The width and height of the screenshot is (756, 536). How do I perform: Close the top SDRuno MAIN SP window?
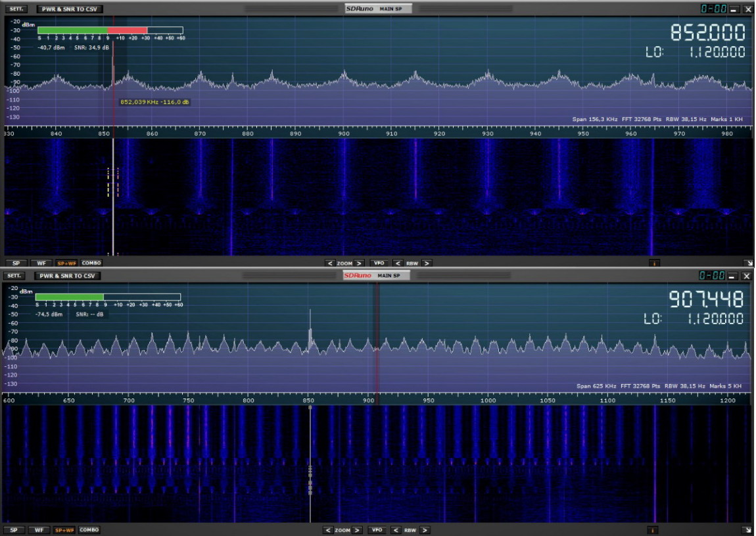tap(747, 9)
